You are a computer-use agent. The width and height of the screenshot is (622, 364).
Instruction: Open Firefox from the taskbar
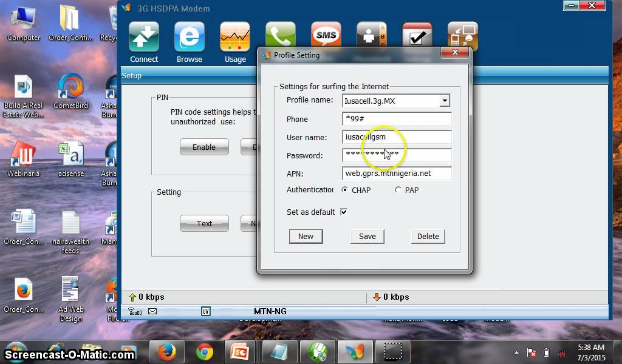[167, 352]
